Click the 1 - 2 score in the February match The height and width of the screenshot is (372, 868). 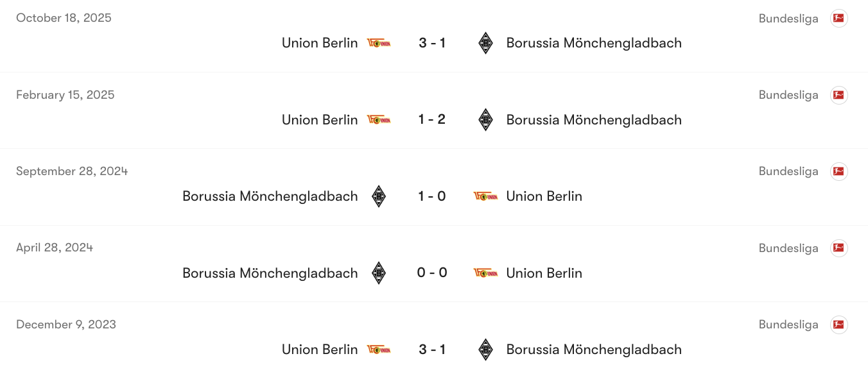[x=432, y=119]
